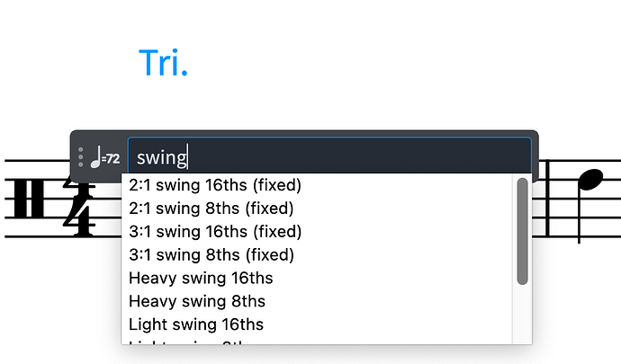Screen dimensions: 621x364
Task: Choose 3:1 swing 8ths (fixed) option
Action: 211,255
